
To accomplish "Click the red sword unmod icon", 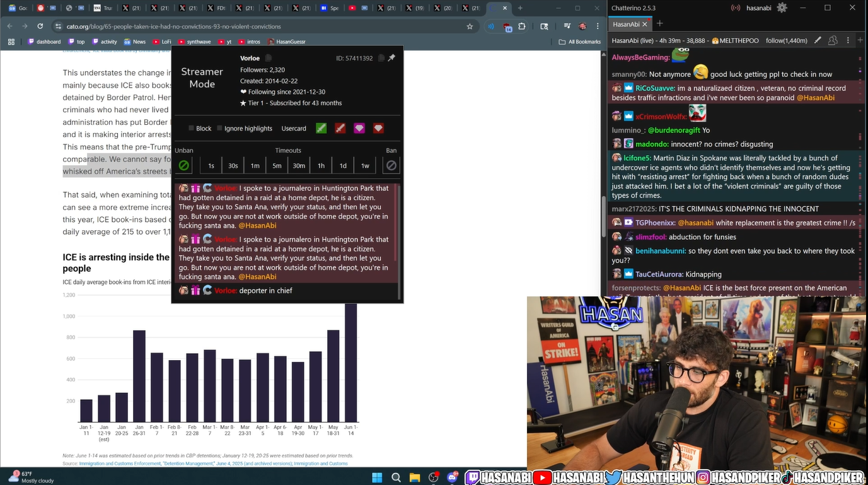I will pyautogui.click(x=340, y=128).
